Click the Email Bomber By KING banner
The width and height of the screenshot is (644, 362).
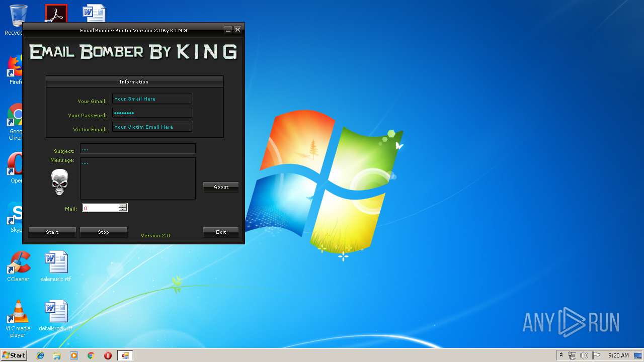(133, 52)
